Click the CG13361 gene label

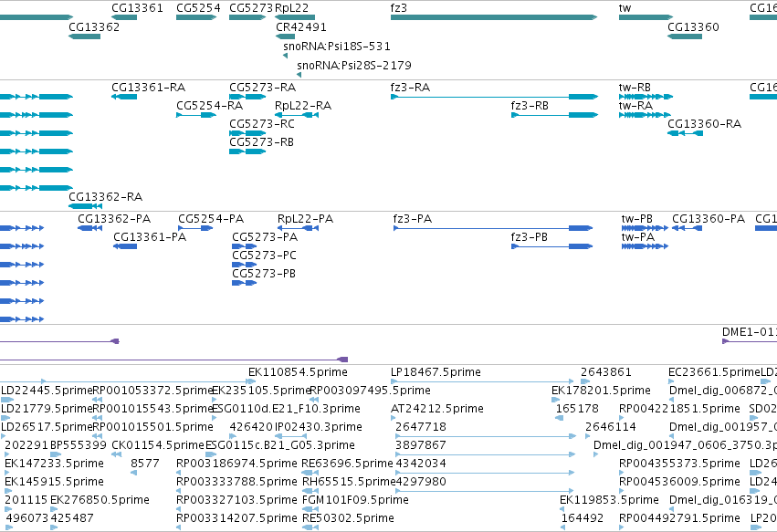[x=137, y=8]
